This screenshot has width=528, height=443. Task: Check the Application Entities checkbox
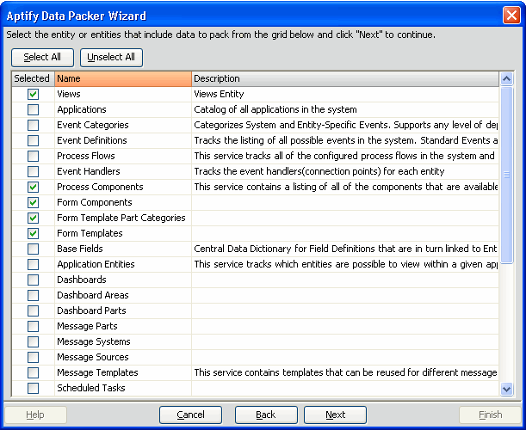[x=33, y=265]
